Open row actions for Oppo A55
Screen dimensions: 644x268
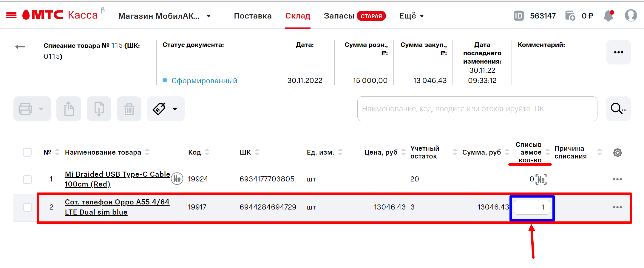[617, 207]
